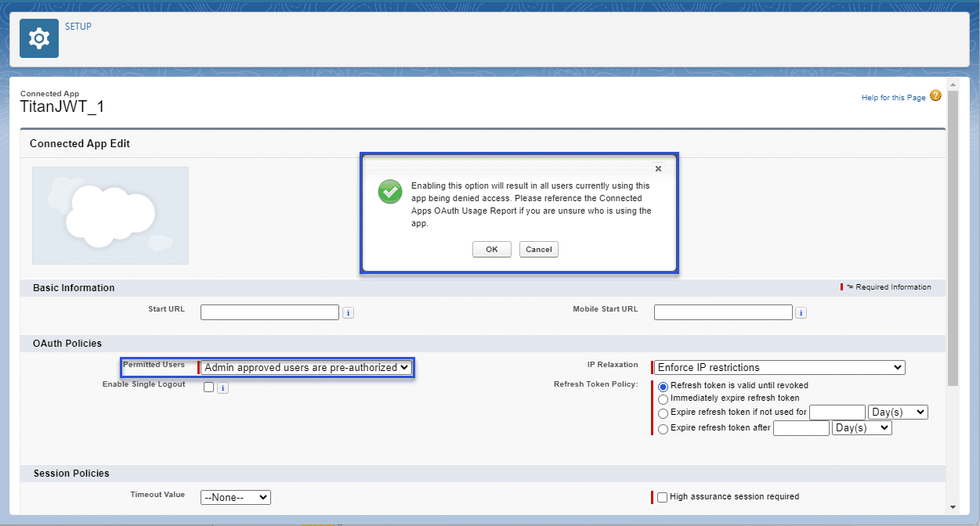Dismiss the warning dialog with the X icon
Screen dimensions: 980x526
coord(658,168)
